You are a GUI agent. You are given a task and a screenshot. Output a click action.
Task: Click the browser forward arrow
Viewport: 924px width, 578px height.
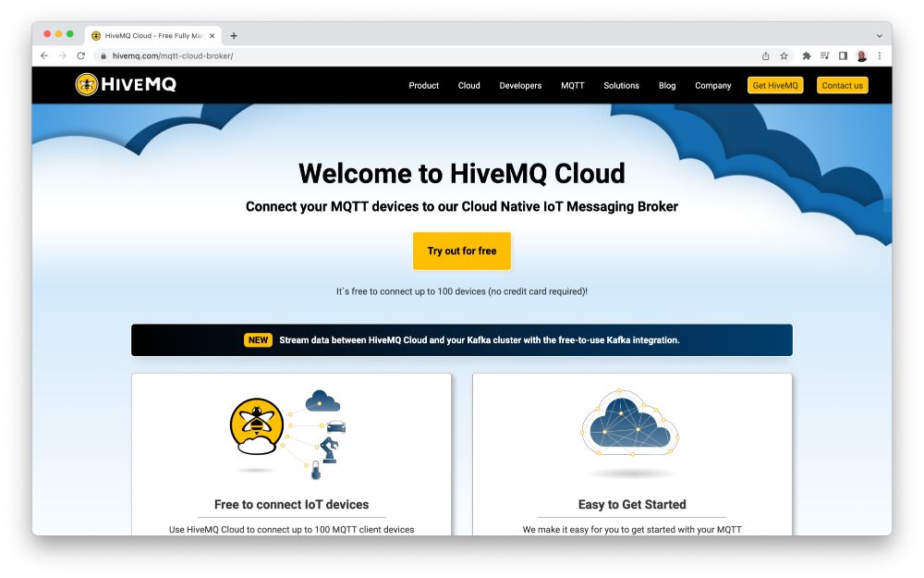coord(63,55)
